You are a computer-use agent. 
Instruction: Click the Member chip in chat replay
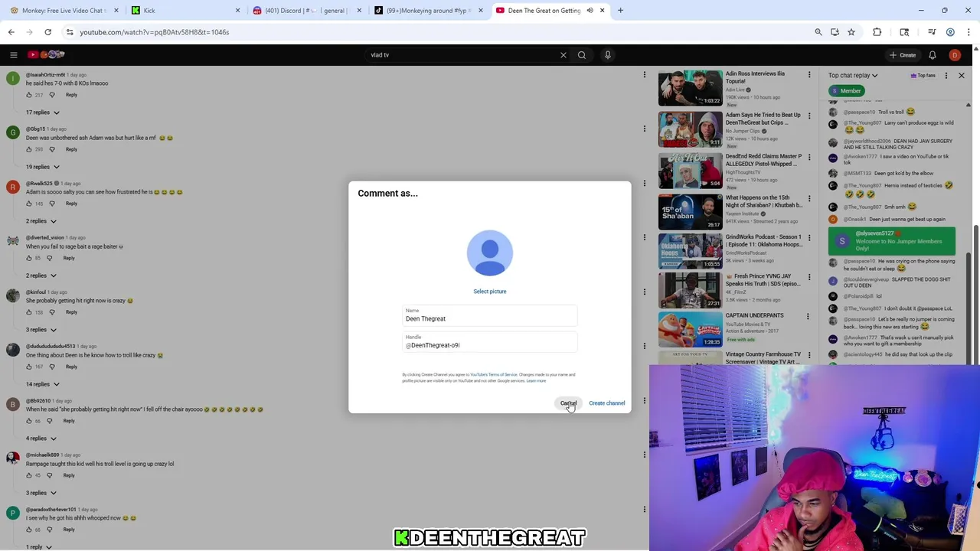click(x=846, y=91)
